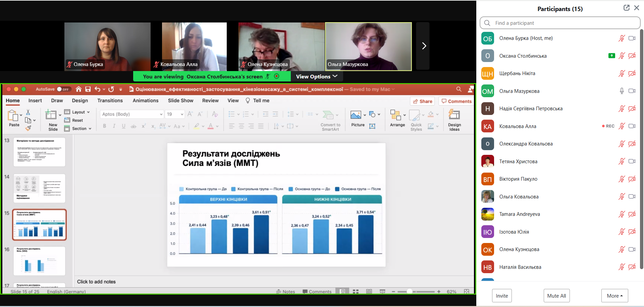Viewport: 644px width, 307px height.
Task: Toggle microphone for Ольга Мазуркова
Action: point(622,91)
